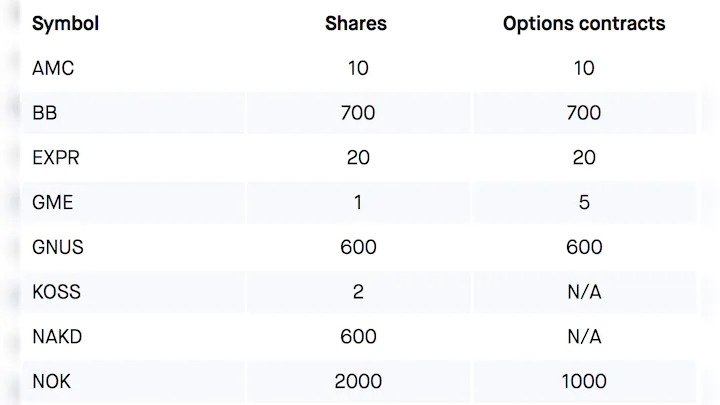Click NAKD options contracts N/A cell
The width and height of the screenshot is (720, 405).
click(x=584, y=337)
